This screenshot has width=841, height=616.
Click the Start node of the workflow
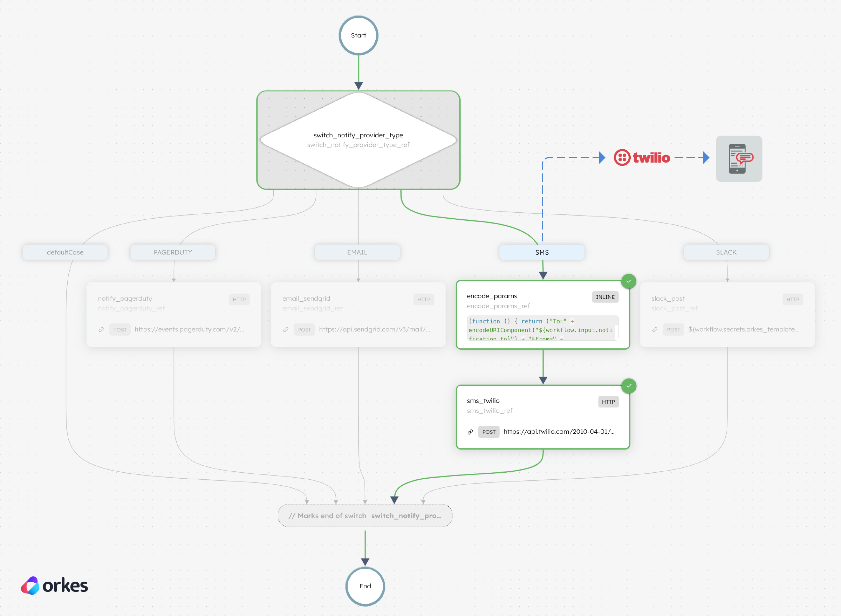[358, 35]
